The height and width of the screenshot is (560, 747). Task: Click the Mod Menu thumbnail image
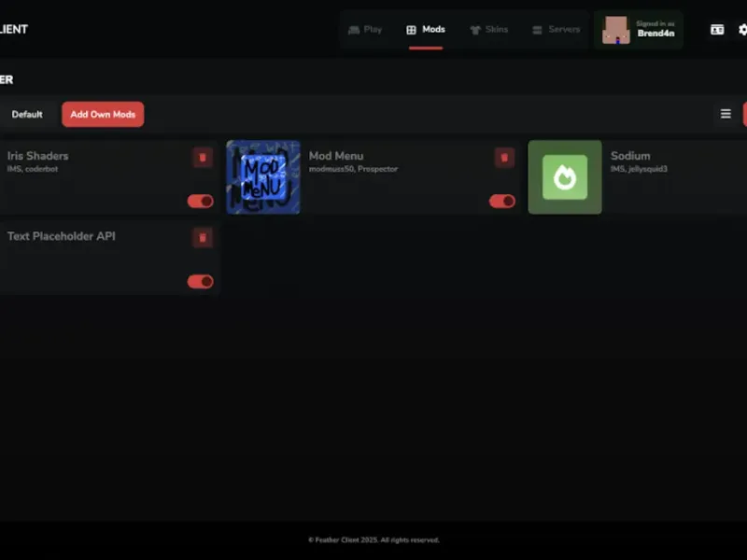point(262,177)
